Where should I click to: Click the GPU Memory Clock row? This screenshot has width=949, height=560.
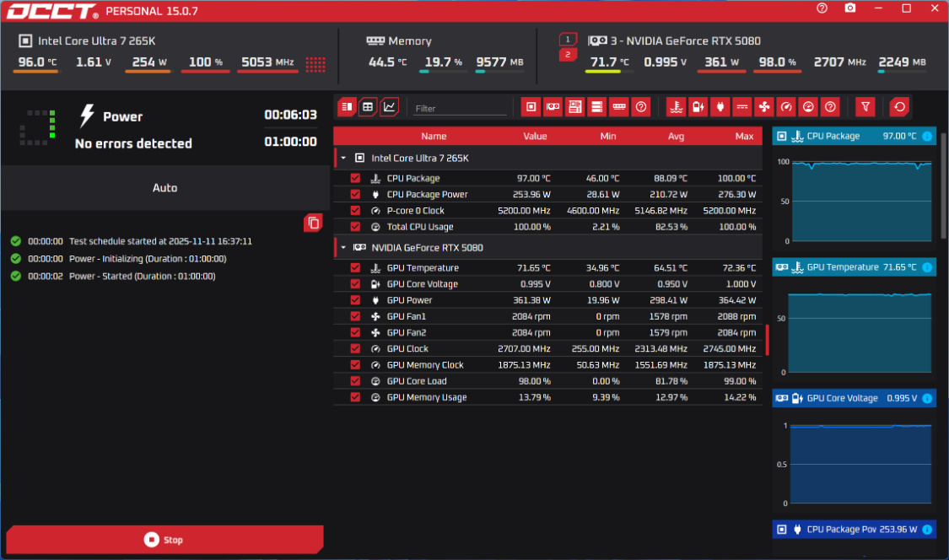click(547, 365)
